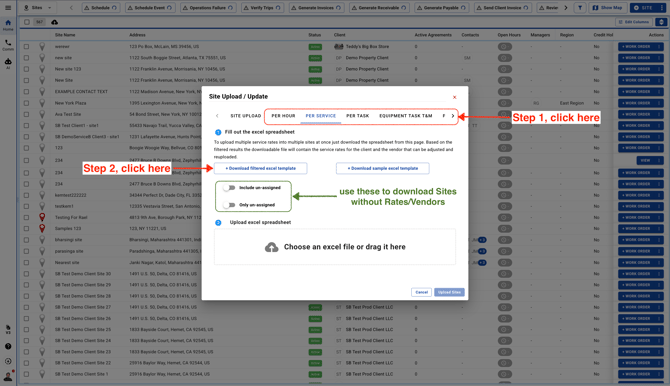
Task: Open the K3 icon in the left sidebar
Action: [8, 329]
